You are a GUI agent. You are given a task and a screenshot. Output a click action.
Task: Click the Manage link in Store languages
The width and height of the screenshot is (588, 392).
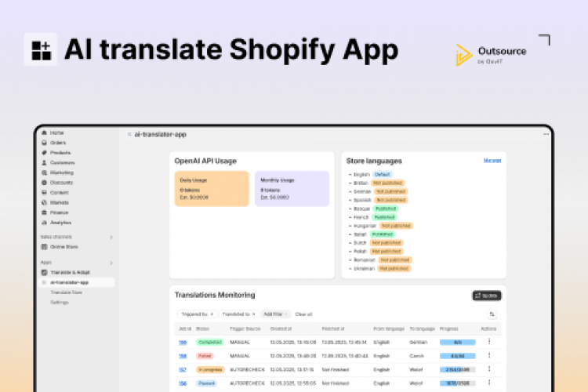(x=492, y=161)
